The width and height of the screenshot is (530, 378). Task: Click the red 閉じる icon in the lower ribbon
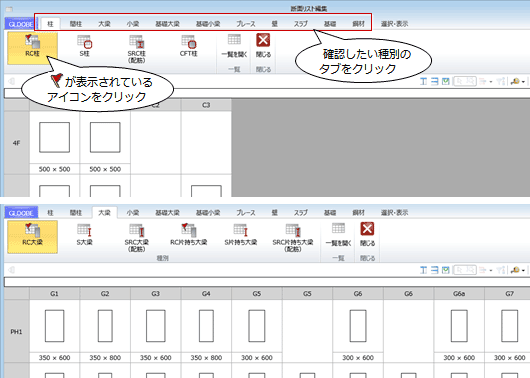coord(367,235)
